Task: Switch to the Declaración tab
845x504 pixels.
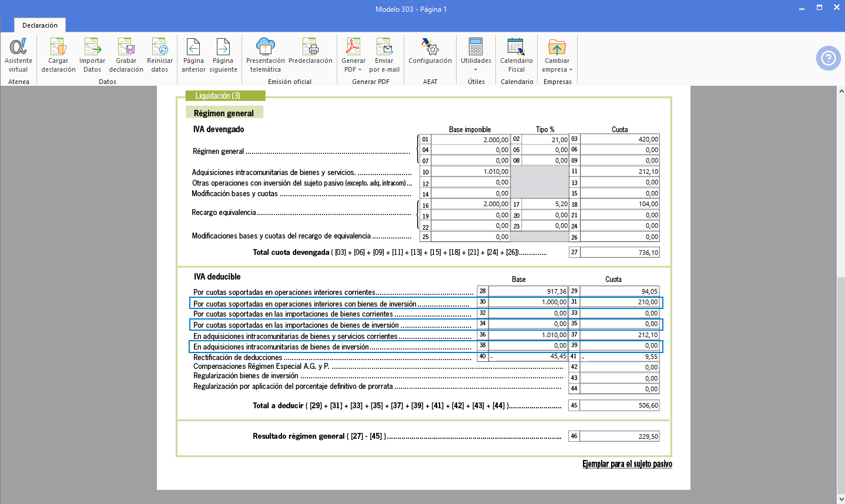Action: click(x=40, y=25)
